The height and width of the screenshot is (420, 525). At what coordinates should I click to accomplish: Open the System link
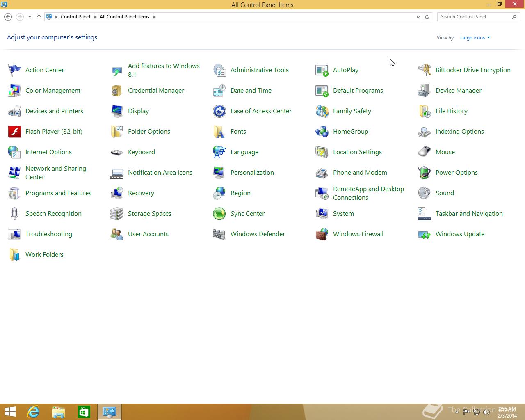click(343, 214)
